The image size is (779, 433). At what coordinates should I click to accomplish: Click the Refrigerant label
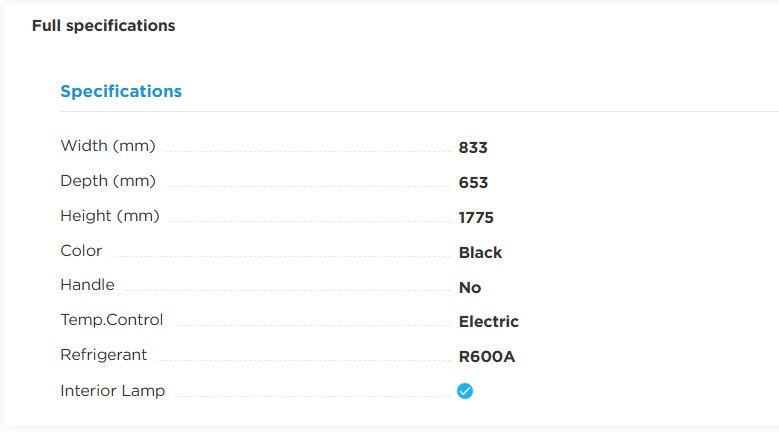pyautogui.click(x=103, y=355)
